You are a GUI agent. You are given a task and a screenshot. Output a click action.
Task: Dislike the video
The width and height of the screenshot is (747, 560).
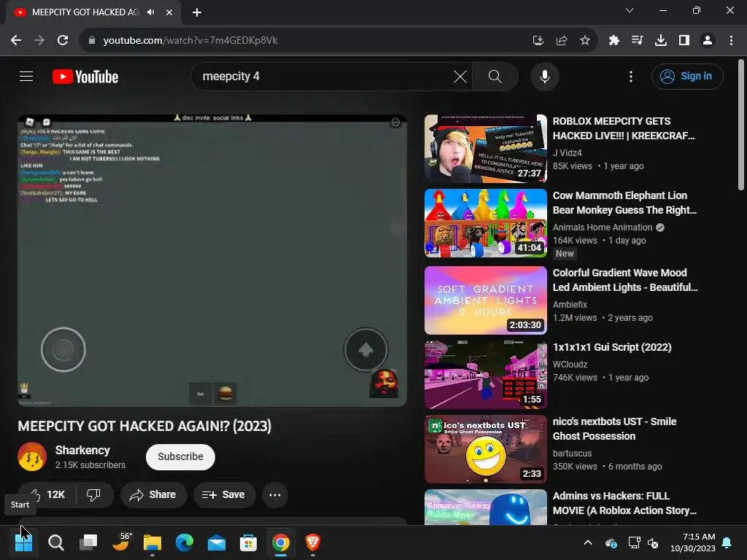coord(94,495)
